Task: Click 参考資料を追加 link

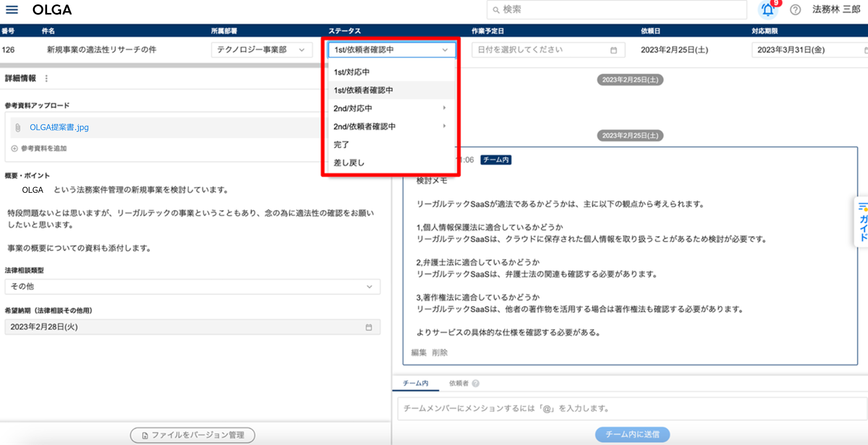Action: click(x=44, y=148)
